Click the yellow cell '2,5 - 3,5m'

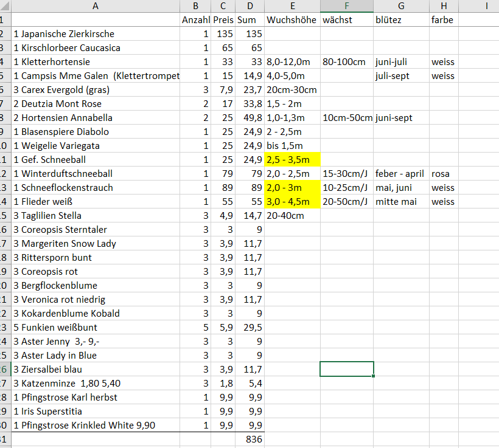292,160
